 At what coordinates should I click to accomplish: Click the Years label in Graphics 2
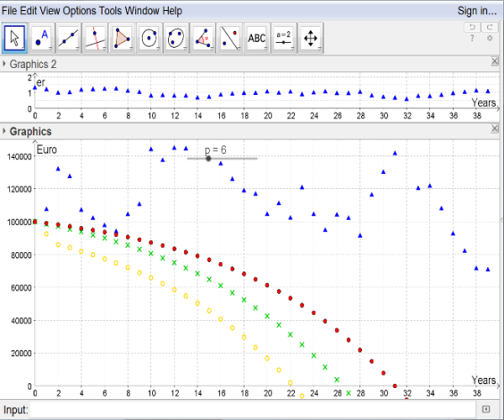pos(484,102)
